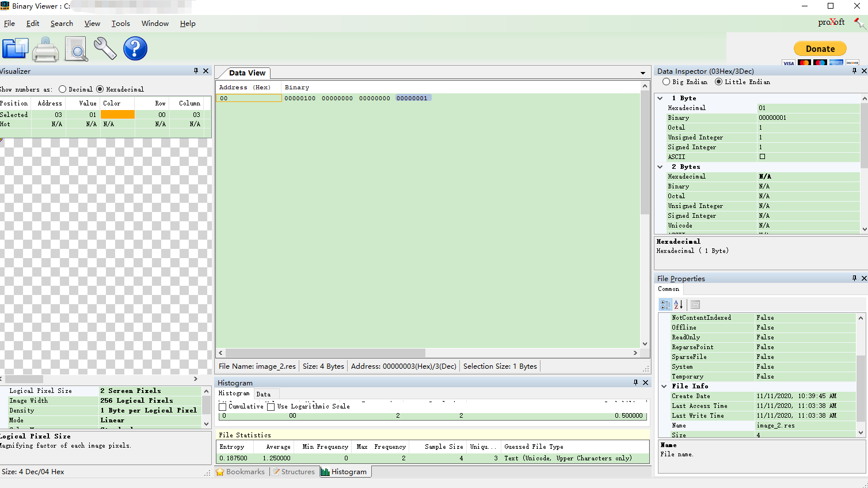Viewport: 868px width, 488px height.
Task: Choose Little Endian byte order
Action: [x=718, y=82]
